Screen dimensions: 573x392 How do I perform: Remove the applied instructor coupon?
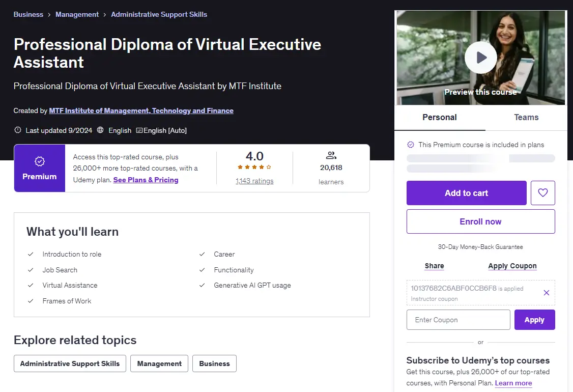pos(547,293)
